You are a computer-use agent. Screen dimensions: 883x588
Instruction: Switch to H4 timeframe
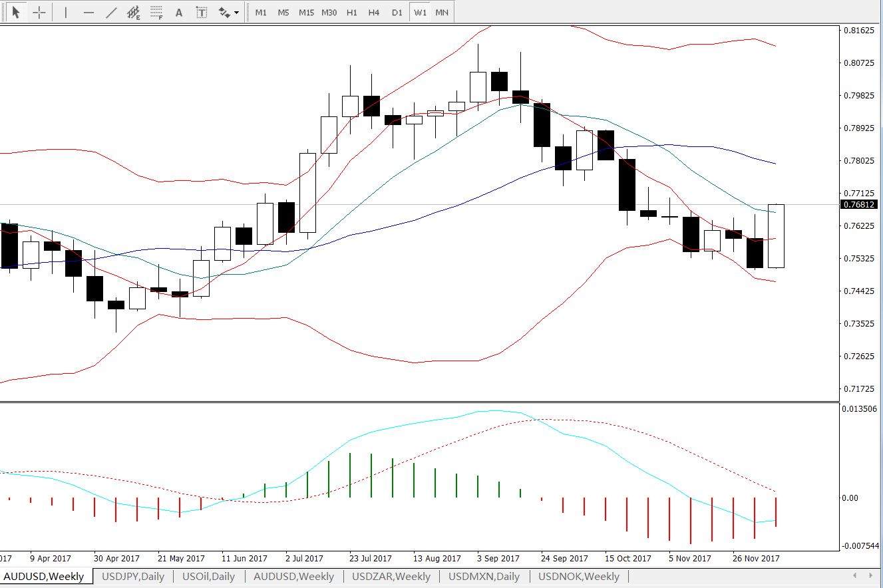pyautogui.click(x=374, y=12)
